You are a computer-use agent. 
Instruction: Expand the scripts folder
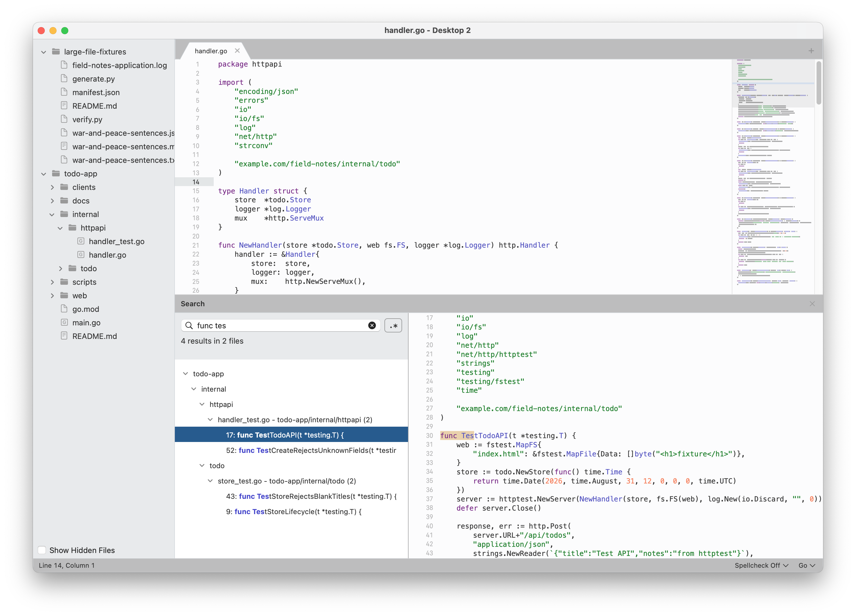point(52,282)
